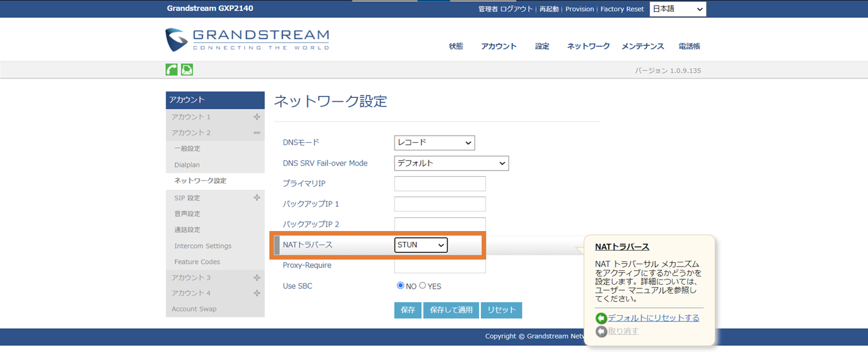Click the green contacts icon

[x=187, y=70]
